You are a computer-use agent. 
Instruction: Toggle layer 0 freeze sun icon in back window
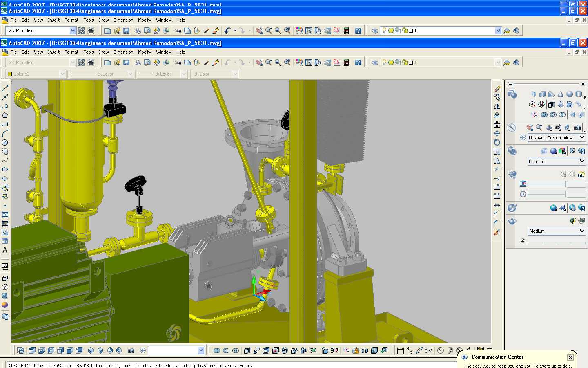(x=391, y=30)
